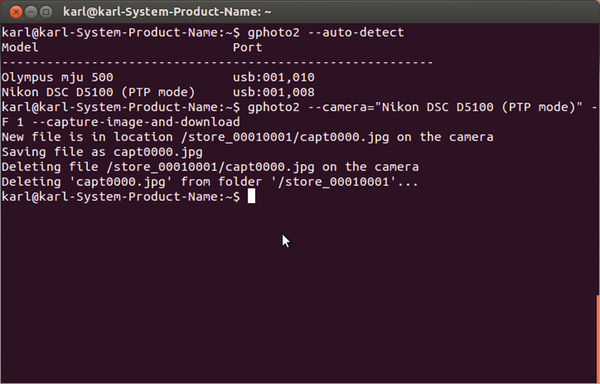This screenshot has width=600, height=384.
Task: Click the 'Model' column header
Action: tap(20, 47)
